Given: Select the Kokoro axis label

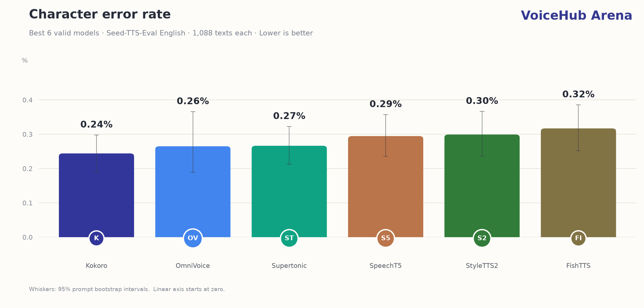Looking at the screenshot, I should point(96,266).
